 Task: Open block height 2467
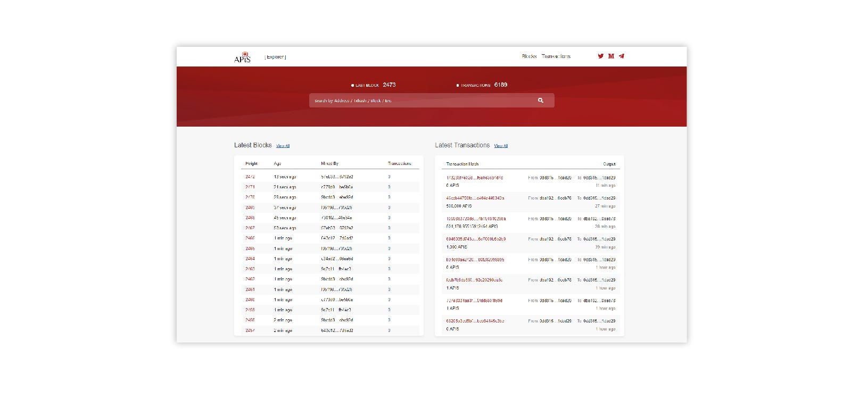click(250, 228)
